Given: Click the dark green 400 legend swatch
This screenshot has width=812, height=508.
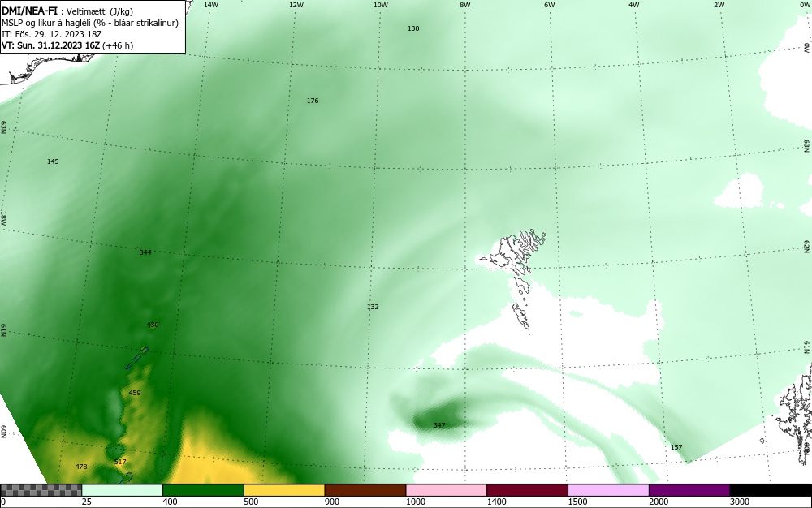Looking at the screenshot, I should (203, 490).
